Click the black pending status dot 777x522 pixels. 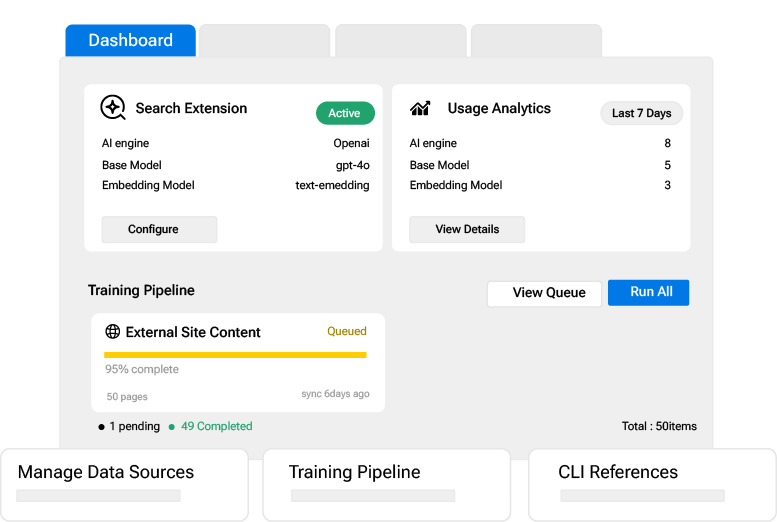point(101,427)
